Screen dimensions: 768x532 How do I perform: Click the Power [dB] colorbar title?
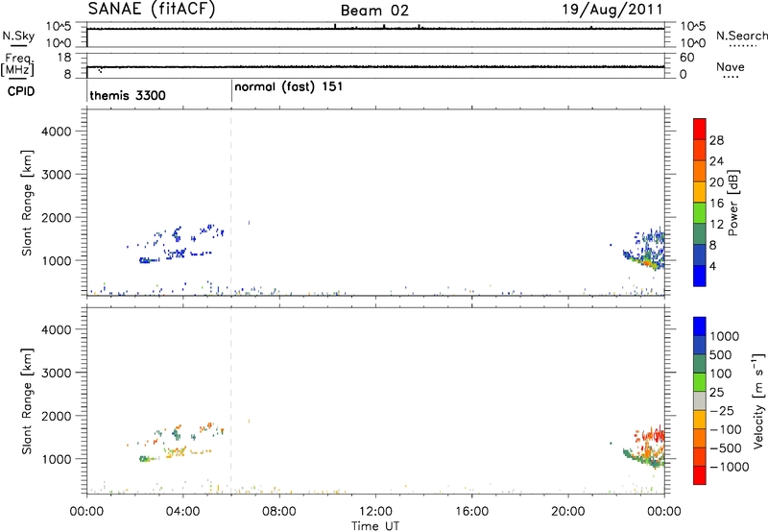pyautogui.click(x=732, y=203)
